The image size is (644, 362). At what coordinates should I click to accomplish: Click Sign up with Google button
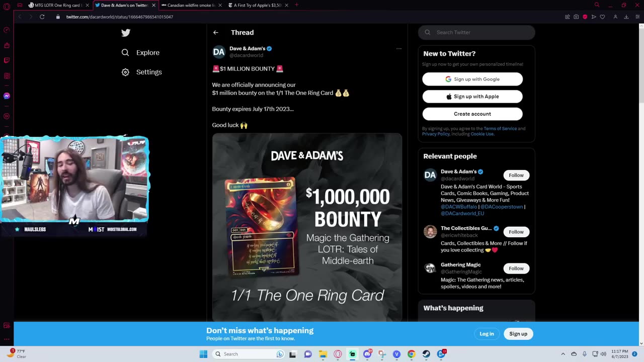(472, 79)
